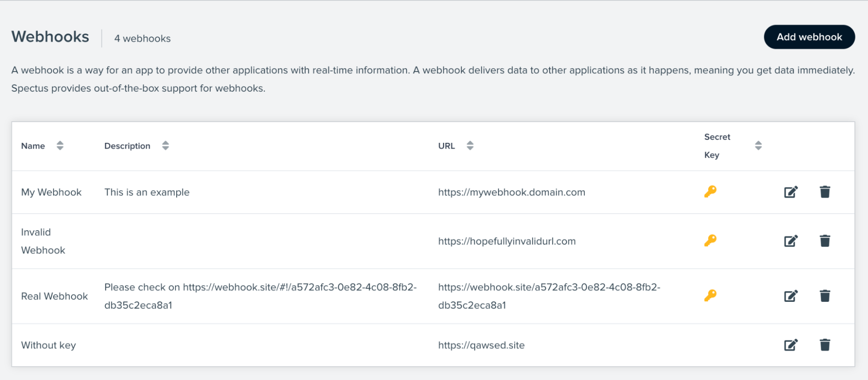Click the Without key name
Image resolution: width=868 pixels, height=380 pixels.
click(x=48, y=345)
